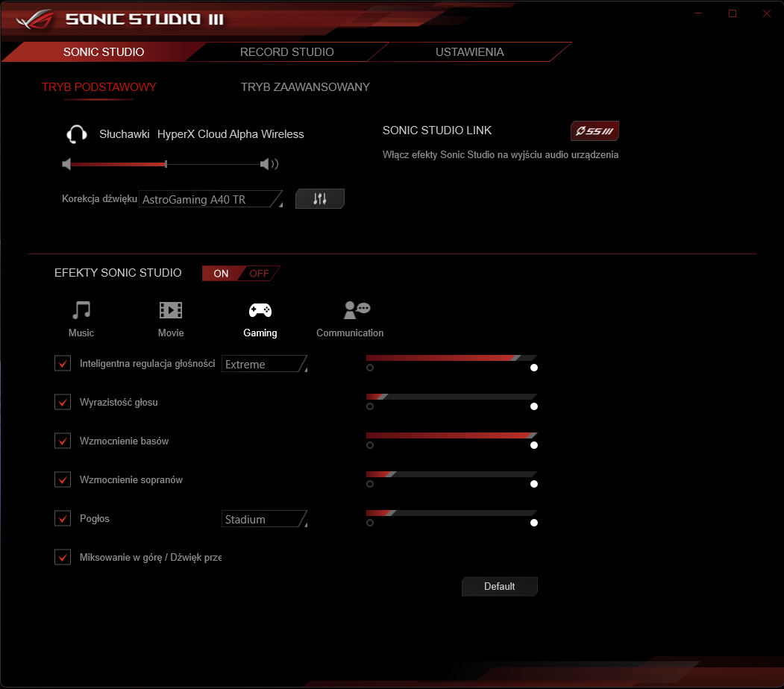
Task: Click the headphones device icon
Action: 77,134
